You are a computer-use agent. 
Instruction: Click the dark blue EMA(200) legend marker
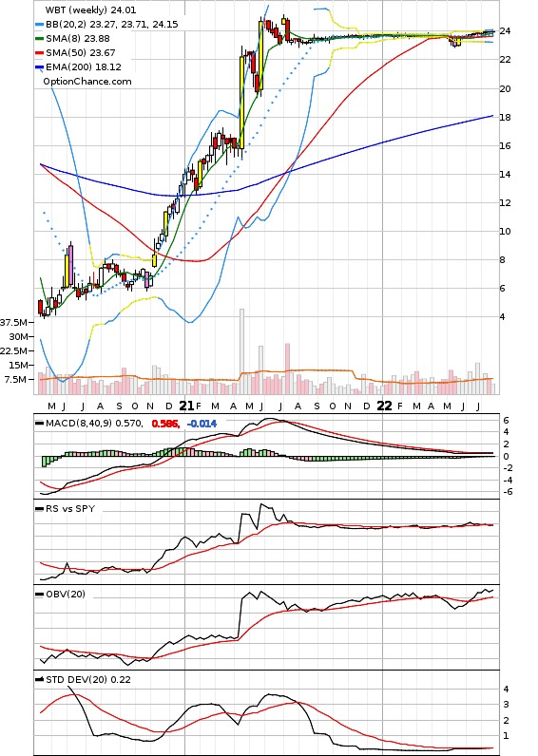click(40, 67)
